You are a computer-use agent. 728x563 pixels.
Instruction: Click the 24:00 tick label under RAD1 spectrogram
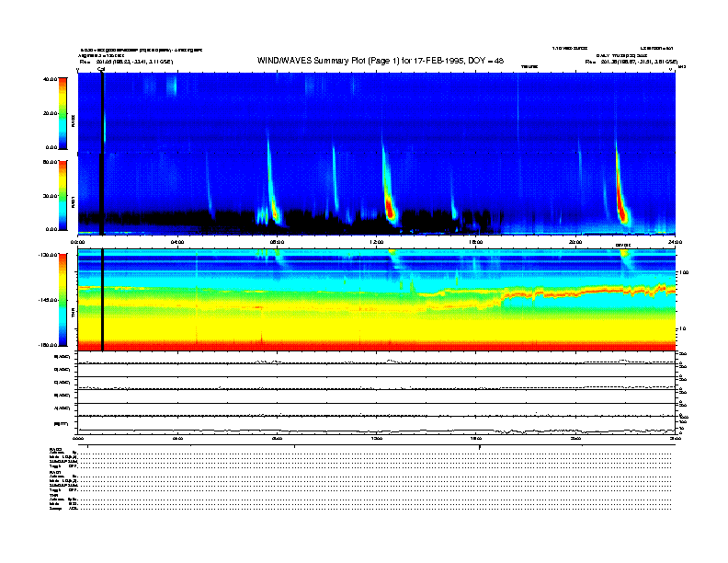click(x=675, y=242)
